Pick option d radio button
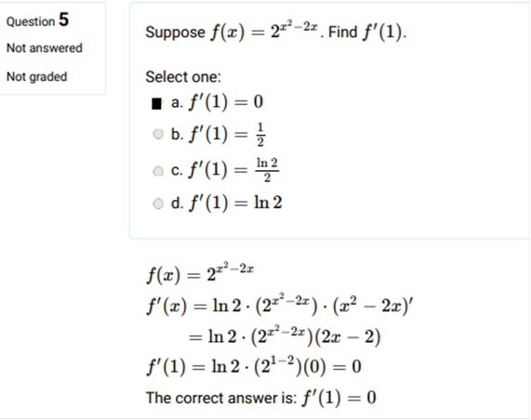The width and height of the screenshot is (531, 420). click(158, 203)
